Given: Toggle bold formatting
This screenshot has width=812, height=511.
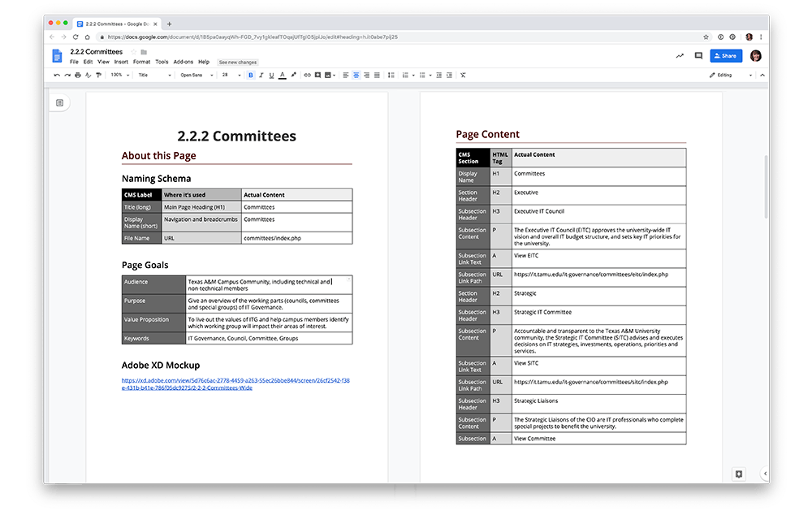Looking at the screenshot, I should [251, 75].
